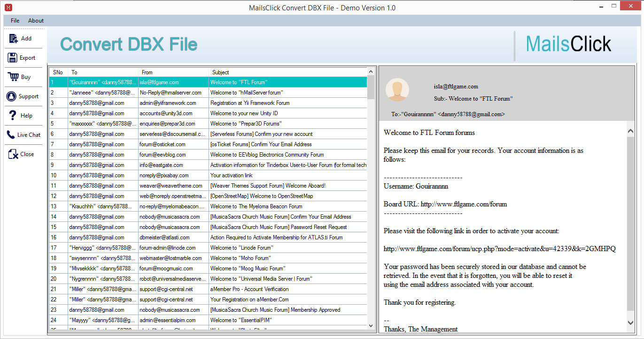Screen dimensions: 644x339
Task: Sort by the Subject column header
Action: point(288,72)
